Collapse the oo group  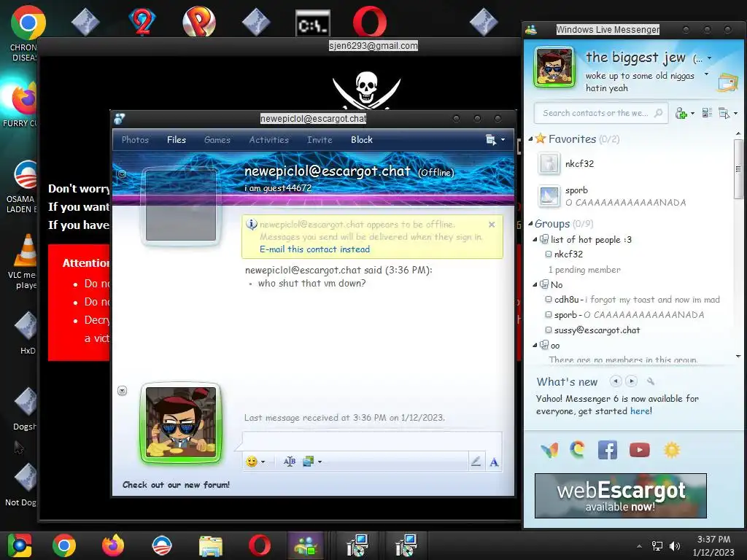(535, 345)
